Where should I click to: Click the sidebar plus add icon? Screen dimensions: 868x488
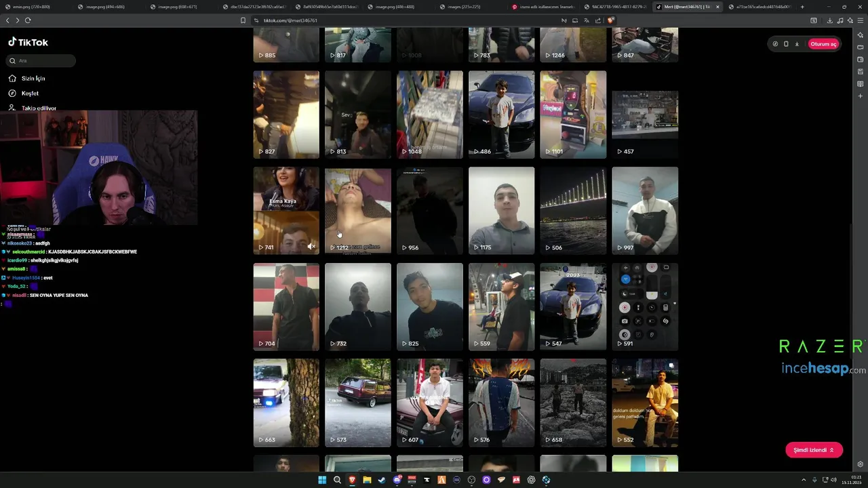[861, 96]
